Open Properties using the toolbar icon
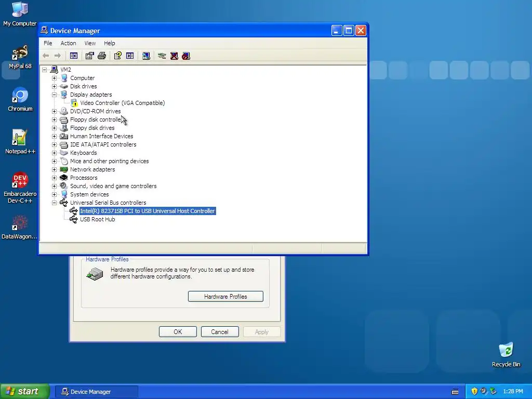The image size is (532, 399). click(x=89, y=56)
